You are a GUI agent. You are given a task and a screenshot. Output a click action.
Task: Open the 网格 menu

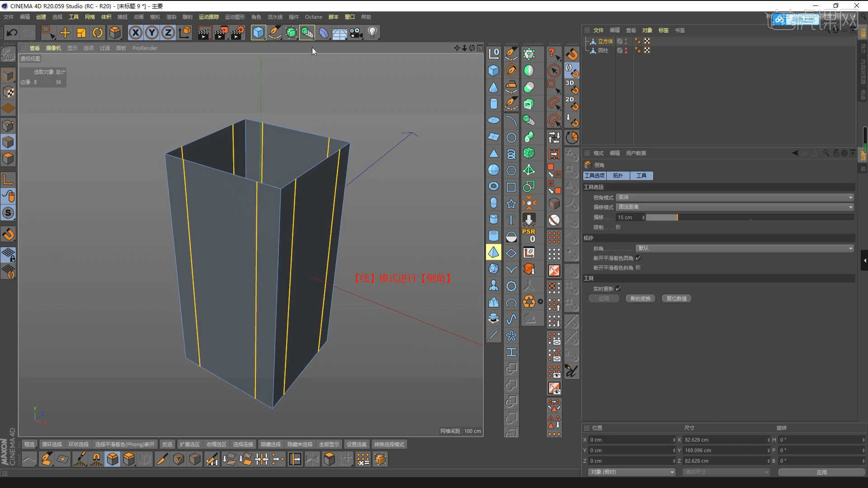tap(90, 17)
